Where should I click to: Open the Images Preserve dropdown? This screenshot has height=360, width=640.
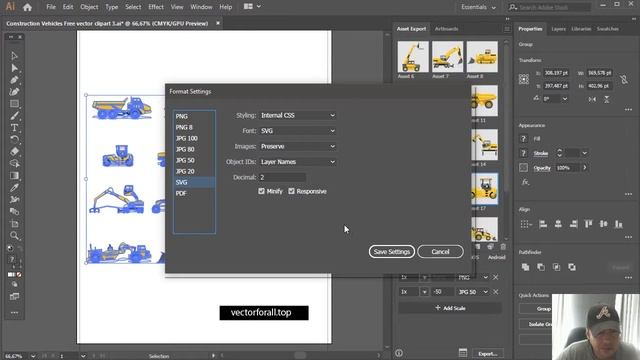coord(298,147)
